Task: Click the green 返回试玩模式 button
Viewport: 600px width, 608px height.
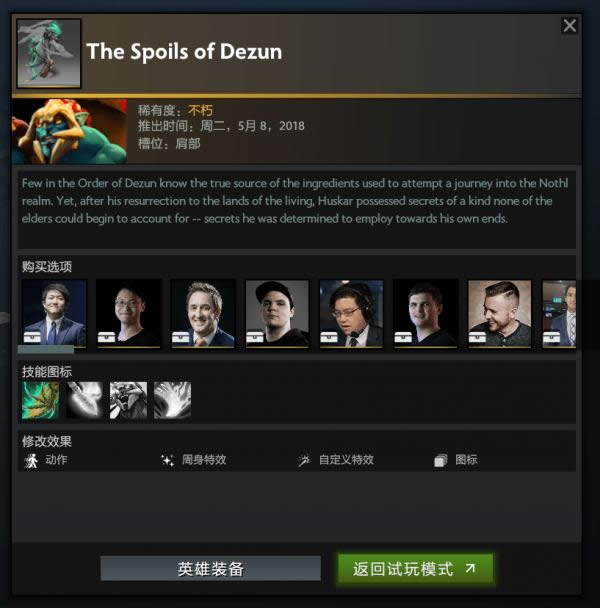Action: 415,569
